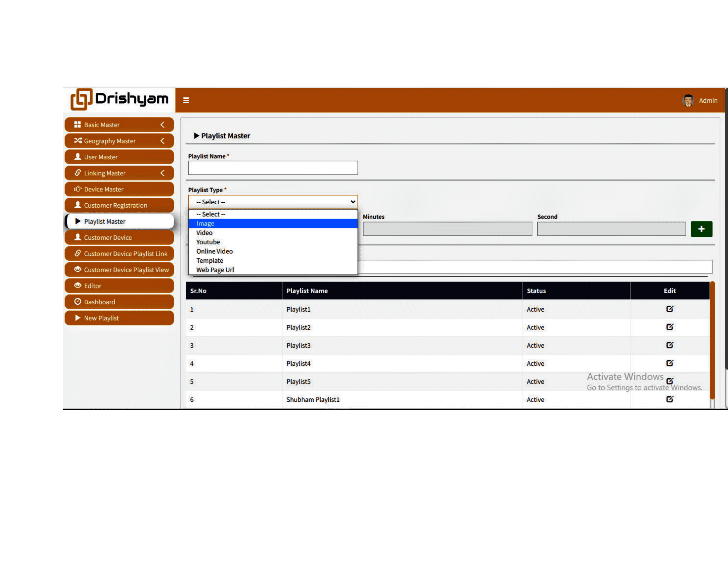Screen dimensions: 728x563
Task: Click the table's orange vertical scrollbar
Action: [x=712, y=340]
